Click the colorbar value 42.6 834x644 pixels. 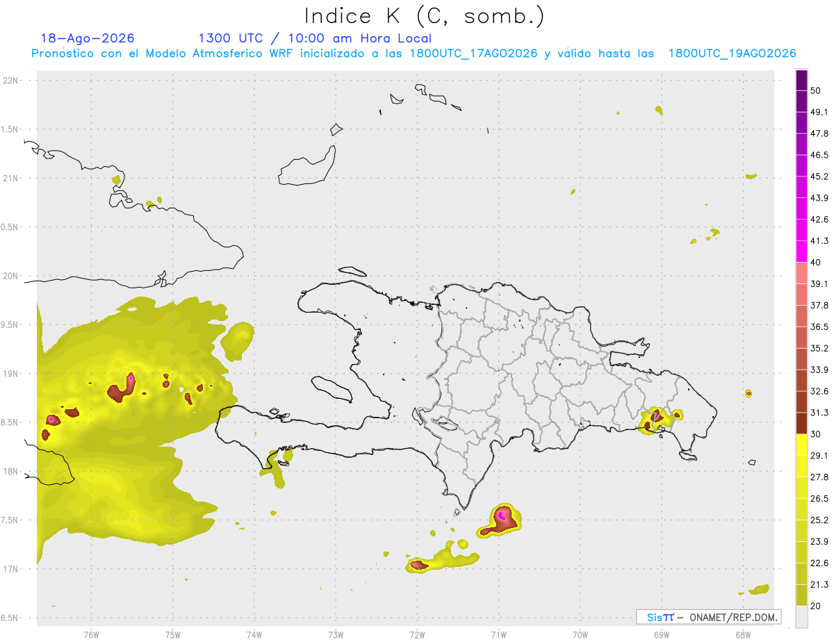coord(819,220)
